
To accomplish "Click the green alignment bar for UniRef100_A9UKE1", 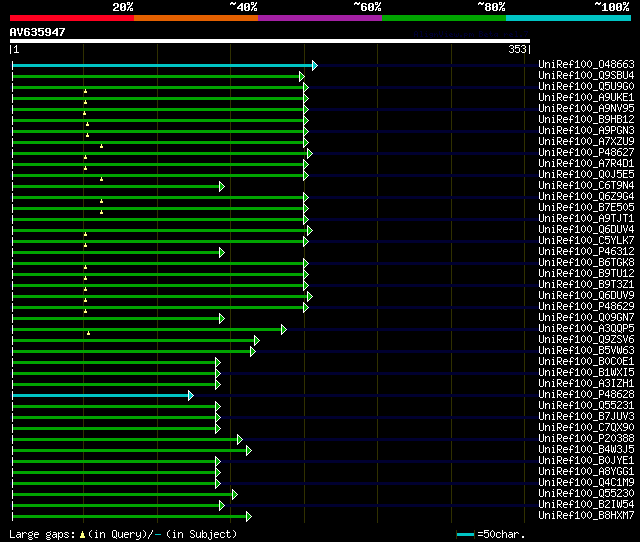I will click(x=158, y=98).
